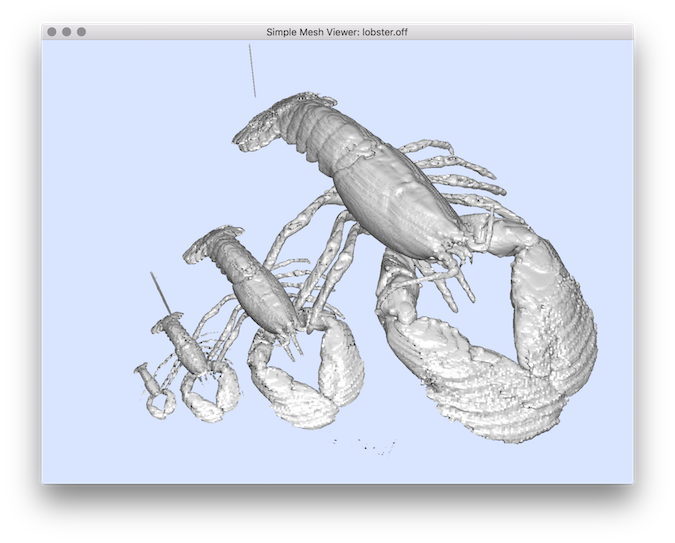Viewport: 675px width, 543px height.
Task: Close the Simple Mesh Viewer window
Action: tap(52, 31)
